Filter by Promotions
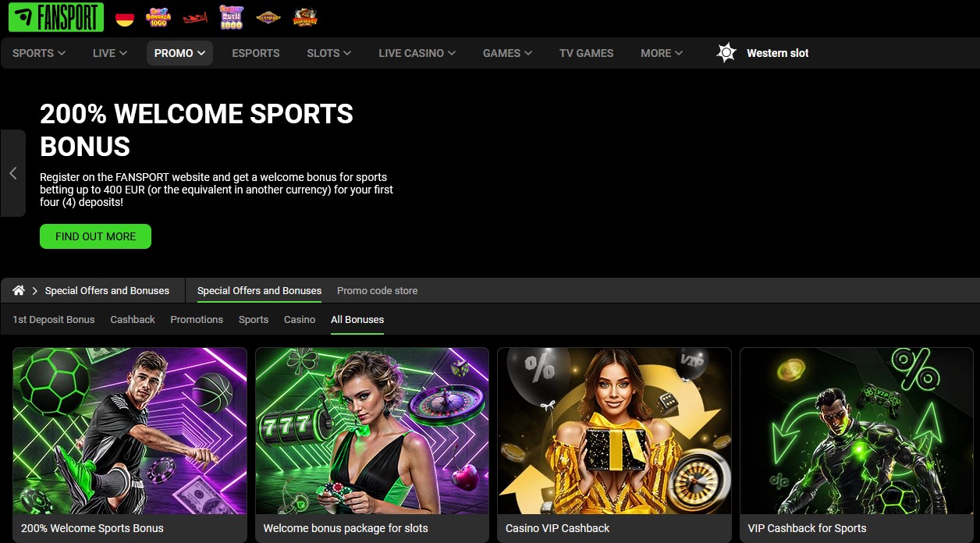 coord(197,319)
